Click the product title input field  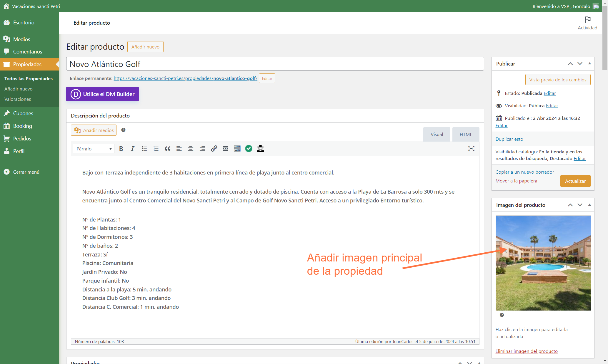(275, 64)
